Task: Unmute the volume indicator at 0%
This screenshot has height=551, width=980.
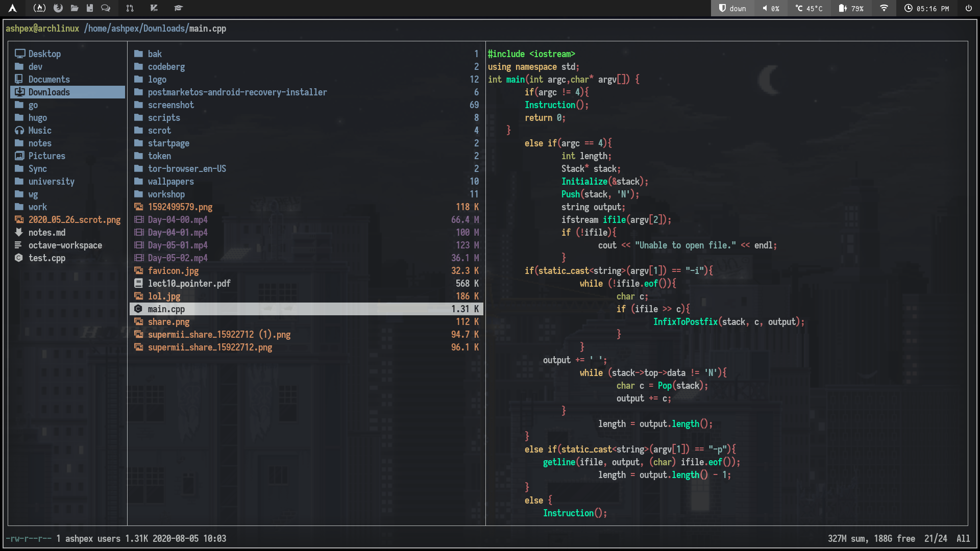Action: 770,8
